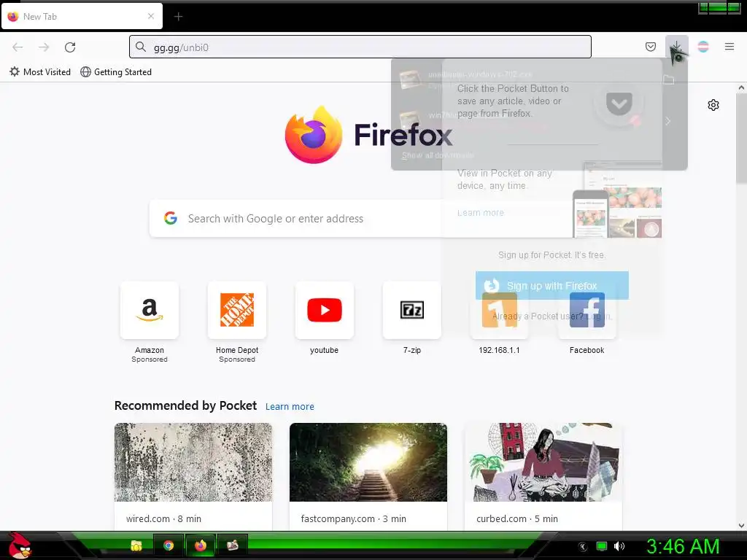Click the Google G icon in the search box
Image resolution: width=747 pixels, height=560 pixels.
(x=171, y=218)
